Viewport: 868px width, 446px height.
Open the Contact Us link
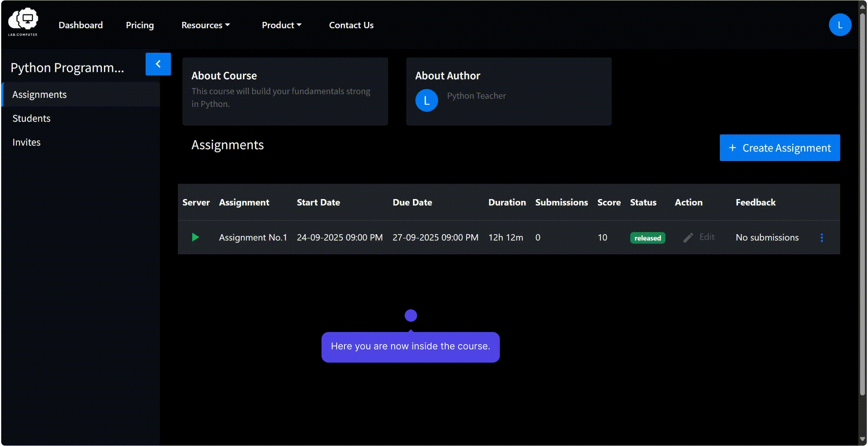351,25
